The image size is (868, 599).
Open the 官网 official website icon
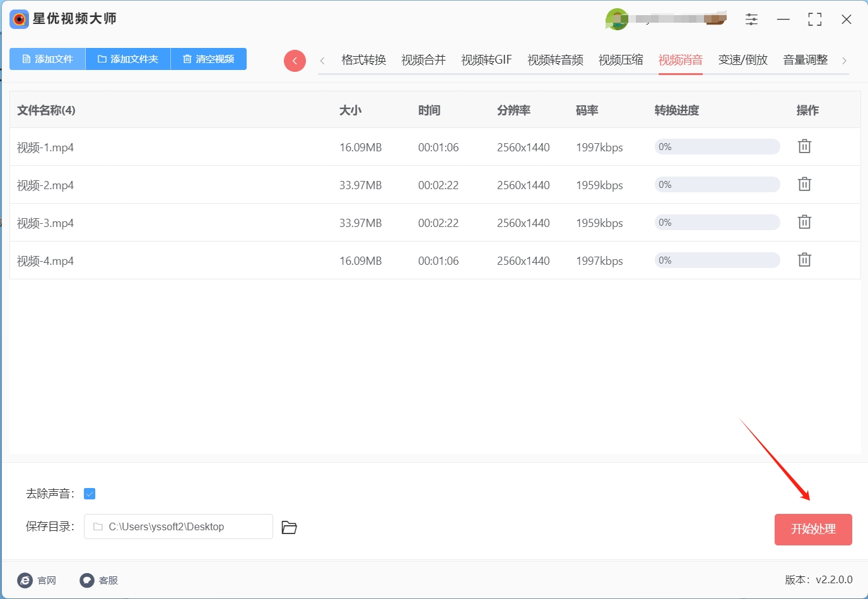[x=25, y=580]
